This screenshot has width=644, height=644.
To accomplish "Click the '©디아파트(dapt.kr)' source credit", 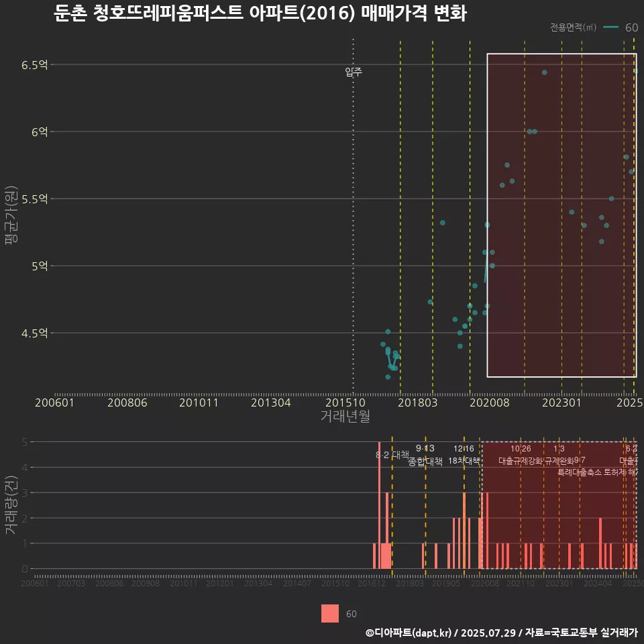I will click(x=409, y=633).
